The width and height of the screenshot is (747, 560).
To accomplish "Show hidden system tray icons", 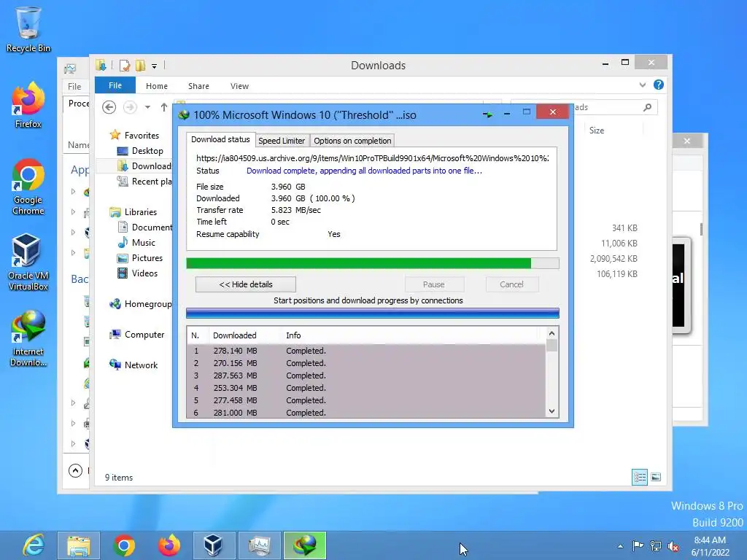I will click(x=620, y=546).
